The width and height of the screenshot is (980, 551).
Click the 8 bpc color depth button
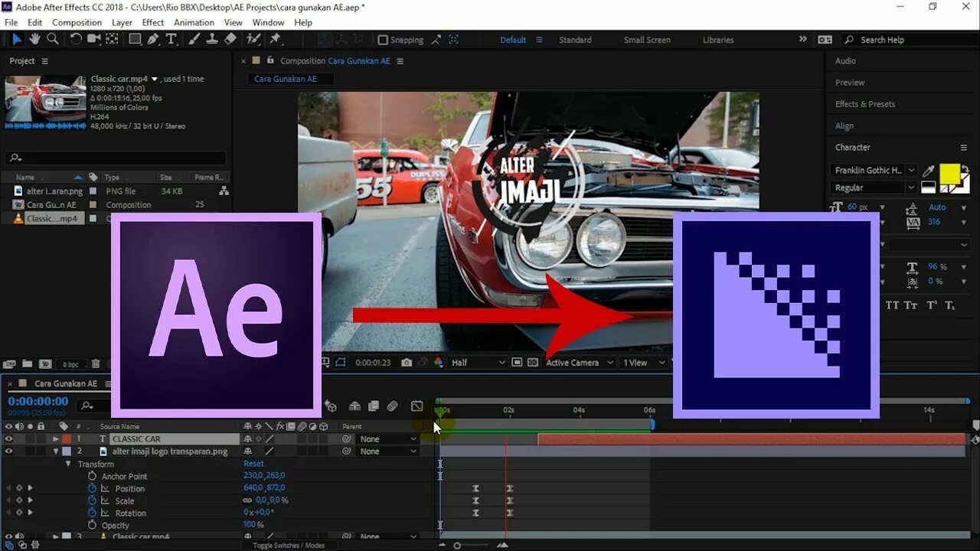coord(70,364)
